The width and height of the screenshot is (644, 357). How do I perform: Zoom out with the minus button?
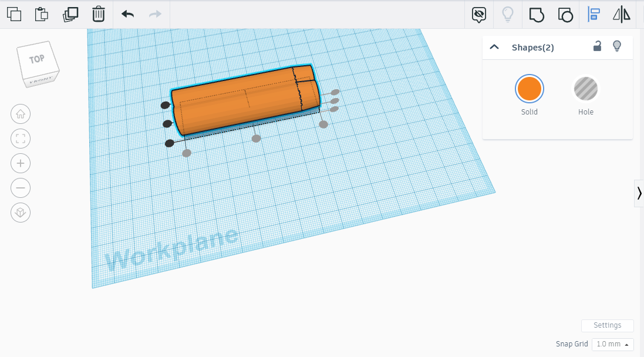[x=21, y=188]
